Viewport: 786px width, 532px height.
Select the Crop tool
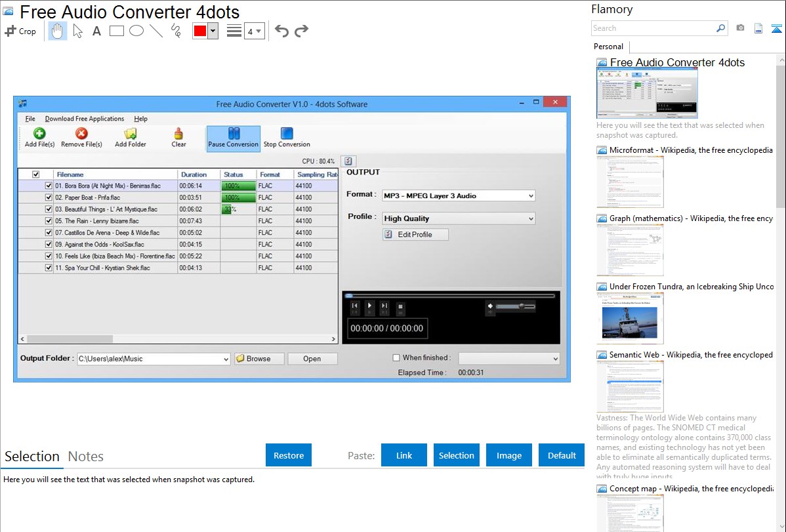(x=20, y=31)
